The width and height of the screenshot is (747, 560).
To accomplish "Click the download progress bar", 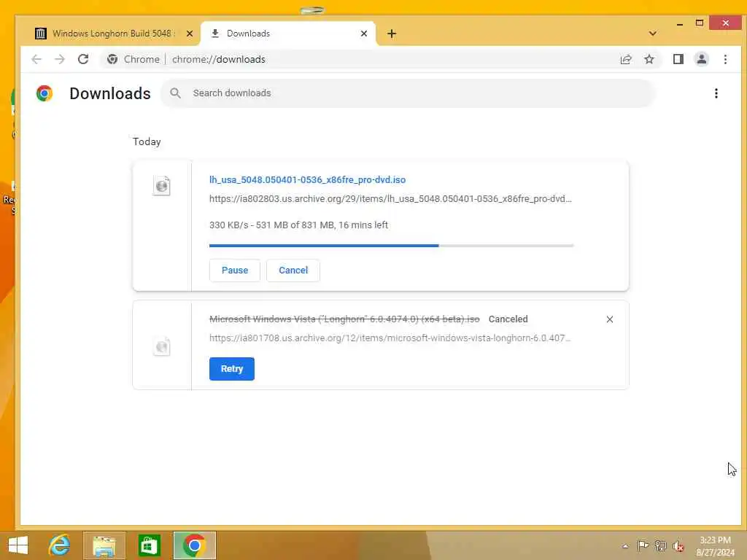I will tap(391, 246).
